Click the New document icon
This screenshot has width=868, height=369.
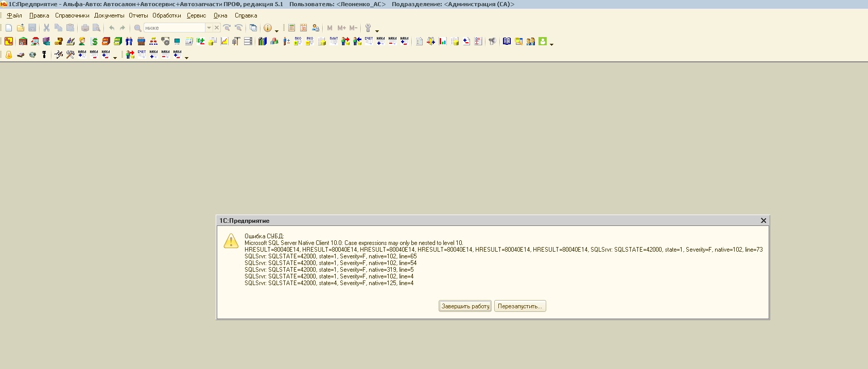click(x=9, y=28)
